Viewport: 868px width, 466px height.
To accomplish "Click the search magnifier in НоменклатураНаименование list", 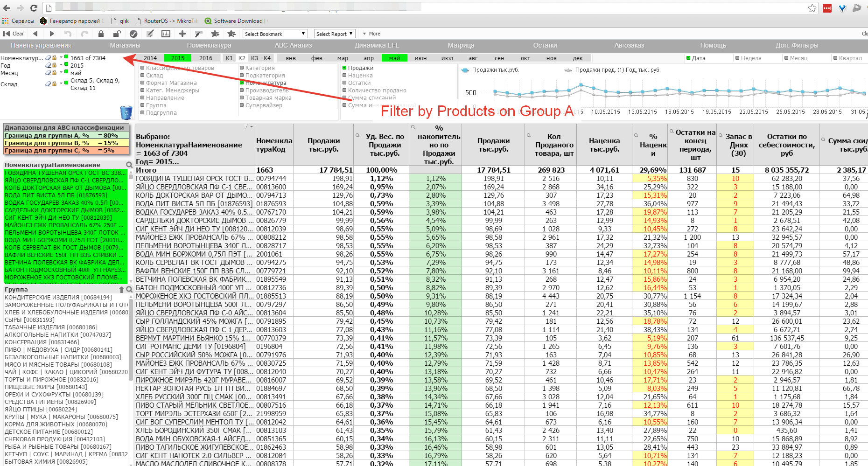I will (x=129, y=165).
